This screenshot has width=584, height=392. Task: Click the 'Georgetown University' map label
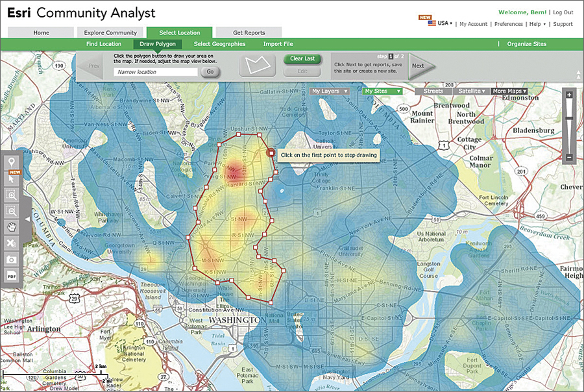119,249
